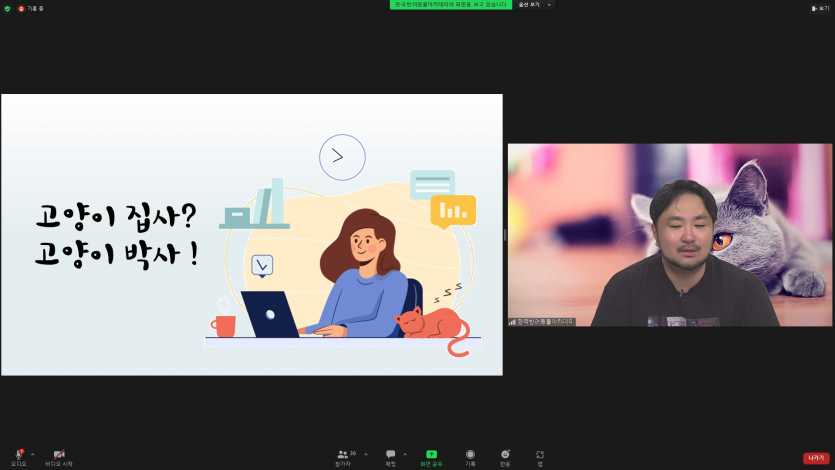Screen dimensions: 835x470
Task: Click the recording indicator (기록 중)
Action: pos(31,9)
